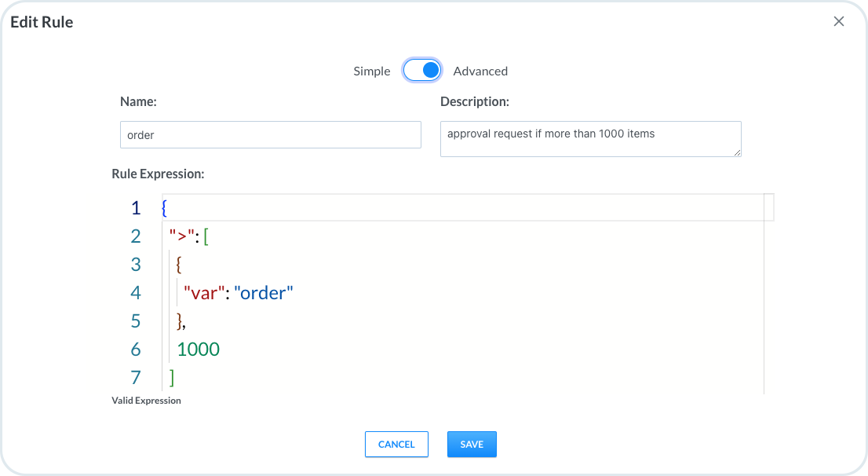Click the Valid Expression status text

click(147, 401)
